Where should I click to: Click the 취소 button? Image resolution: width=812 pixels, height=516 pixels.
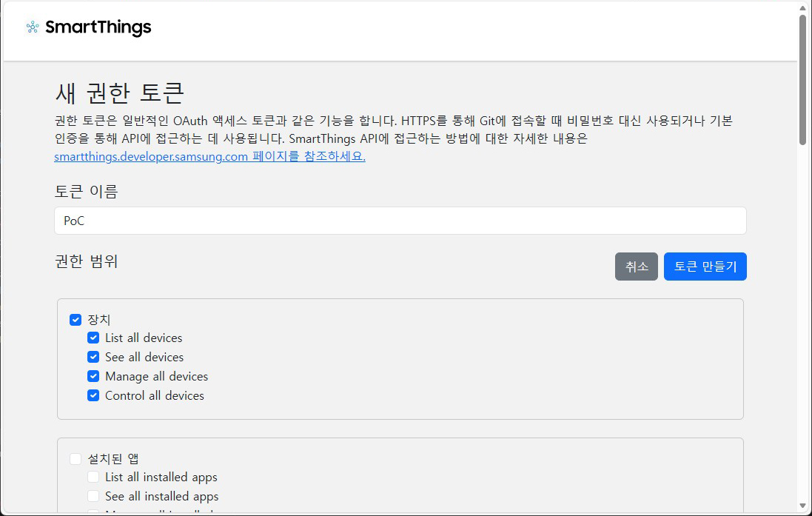pyautogui.click(x=636, y=267)
